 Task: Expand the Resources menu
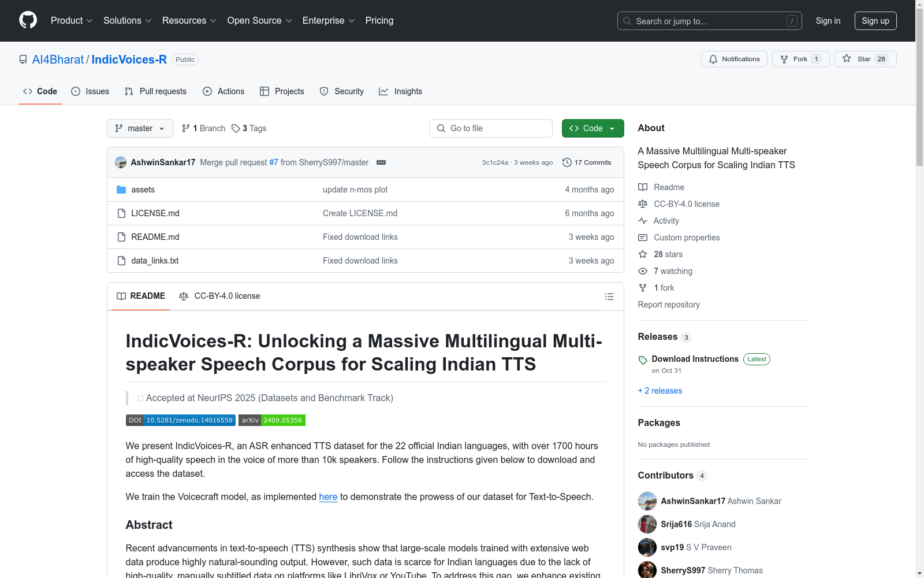pos(189,21)
